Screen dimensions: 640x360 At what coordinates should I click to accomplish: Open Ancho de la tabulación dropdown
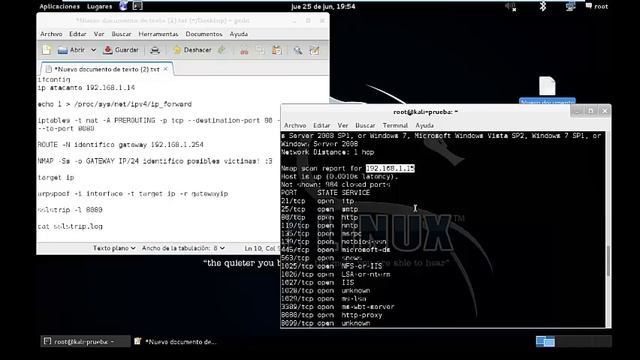[183, 248]
